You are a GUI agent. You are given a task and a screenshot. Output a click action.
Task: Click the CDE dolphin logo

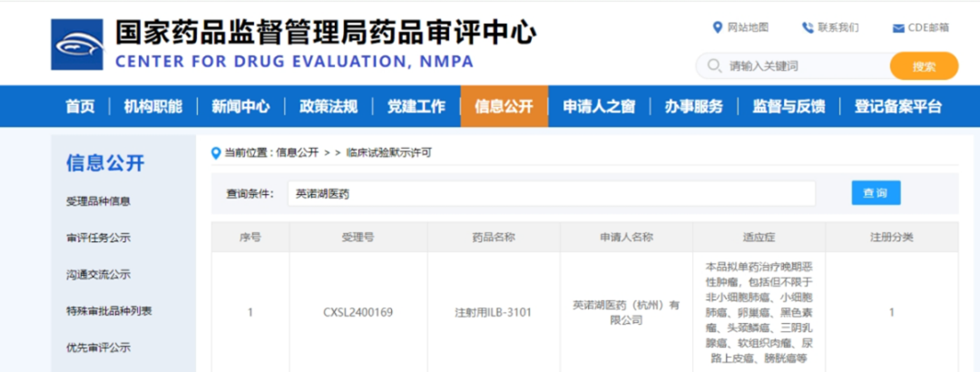[x=77, y=44]
